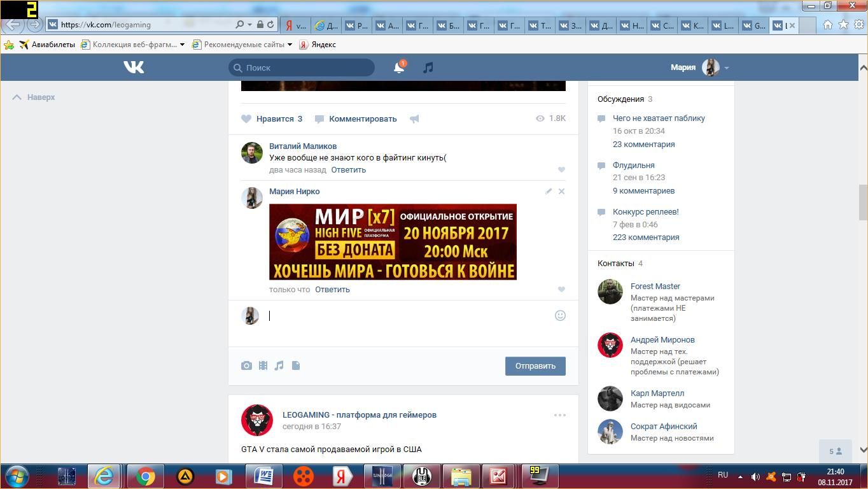Click into the comment text field

click(407, 316)
